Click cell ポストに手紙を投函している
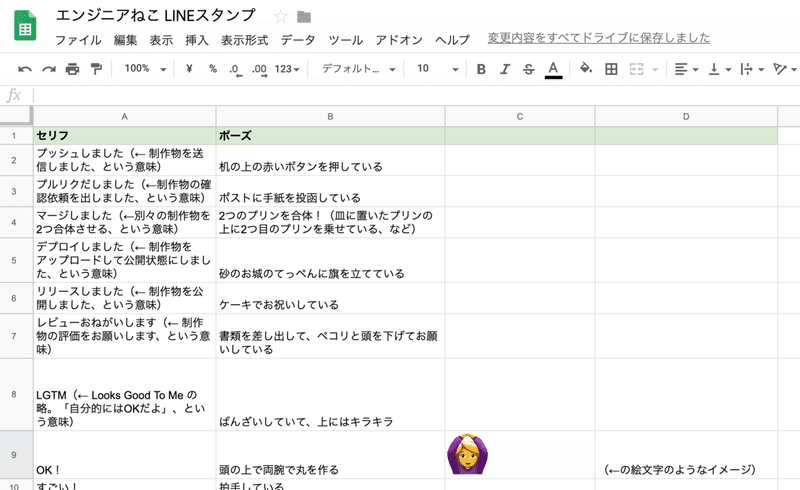Viewport: 800px width, 490px height. pos(330,191)
